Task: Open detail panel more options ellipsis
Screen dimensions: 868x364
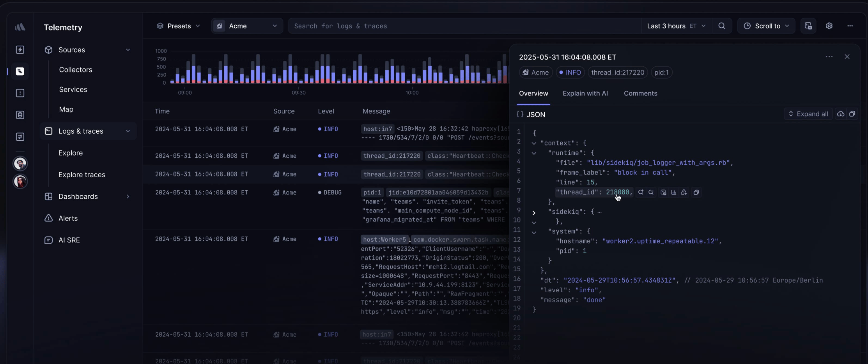Action: coord(829,57)
